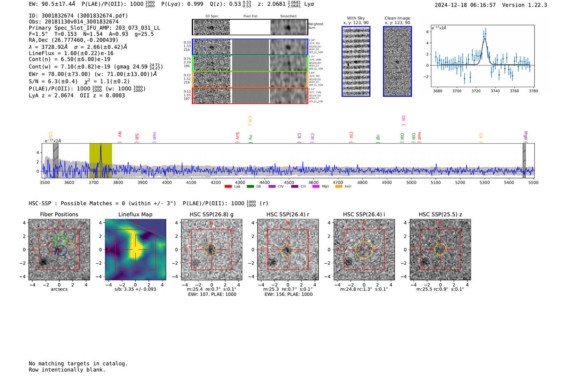576x392 pixels.
Task: Click the red NV line marker
Action: coord(119,137)
